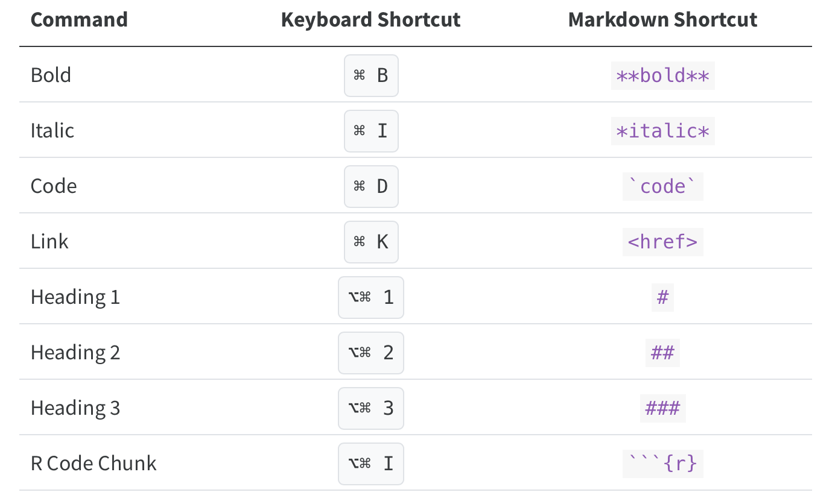The height and width of the screenshot is (504, 835).
Task: Click the Markdown Shortcut column header
Action: pyautogui.click(x=662, y=20)
